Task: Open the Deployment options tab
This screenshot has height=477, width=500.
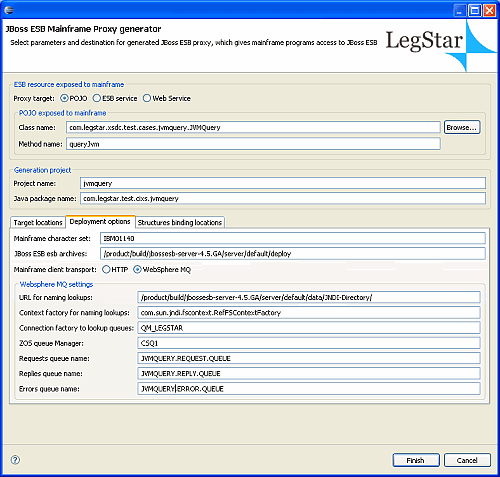Action: (100, 221)
